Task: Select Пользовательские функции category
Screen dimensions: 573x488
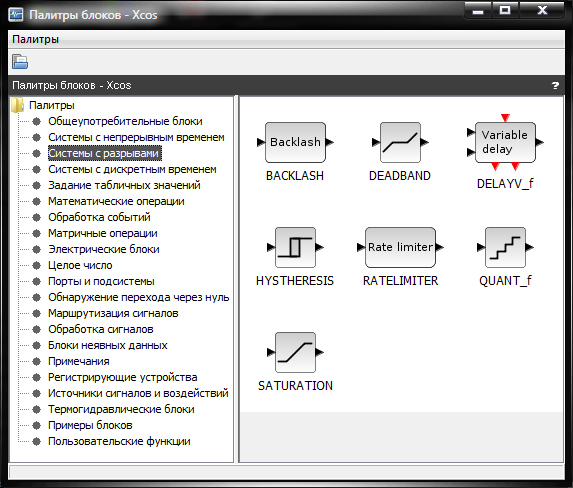Action: click(x=119, y=441)
